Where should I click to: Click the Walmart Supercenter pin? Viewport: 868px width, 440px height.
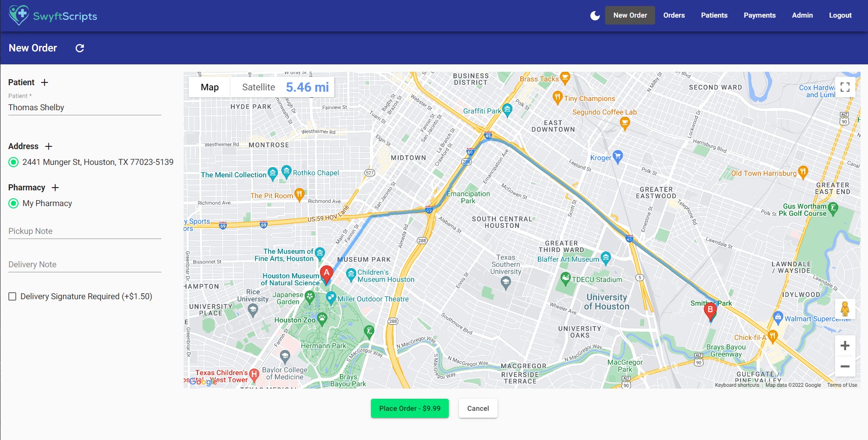pos(778,318)
